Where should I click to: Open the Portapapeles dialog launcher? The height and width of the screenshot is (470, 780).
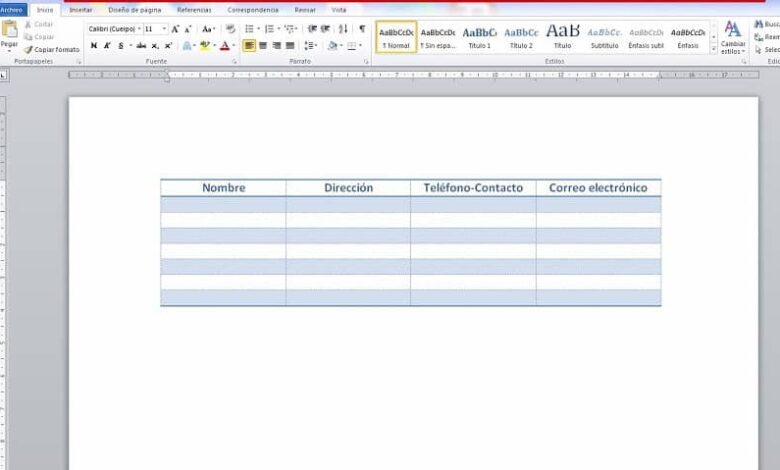[79, 62]
